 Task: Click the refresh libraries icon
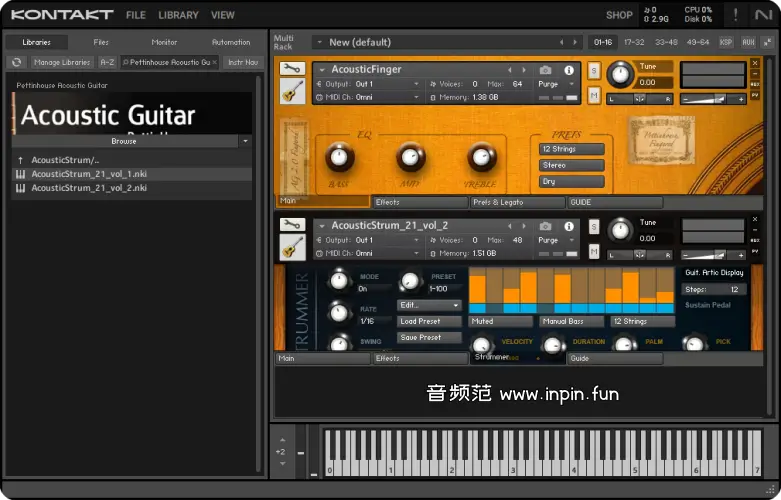pyautogui.click(x=16, y=62)
